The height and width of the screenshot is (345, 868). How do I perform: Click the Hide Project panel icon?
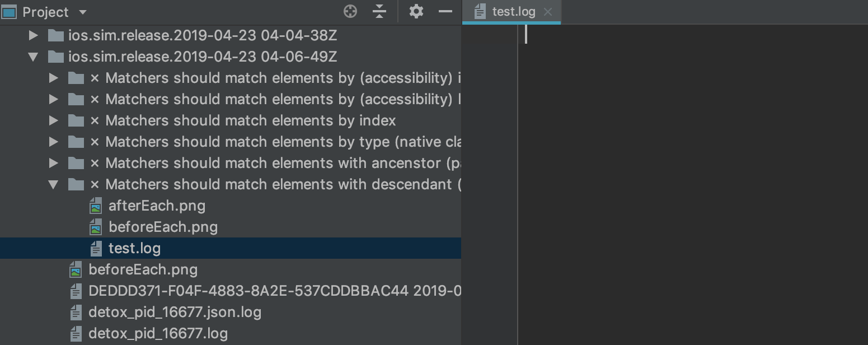coord(446,11)
